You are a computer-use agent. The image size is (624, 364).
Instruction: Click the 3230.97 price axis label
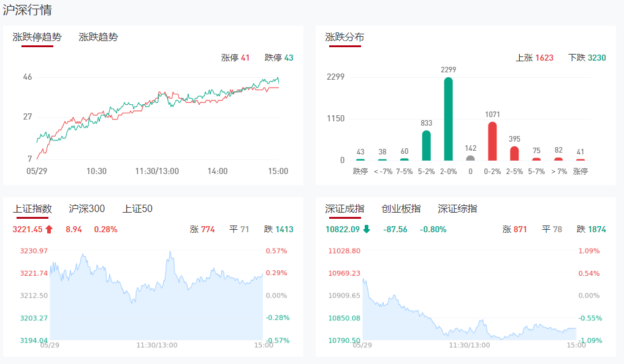tap(34, 251)
